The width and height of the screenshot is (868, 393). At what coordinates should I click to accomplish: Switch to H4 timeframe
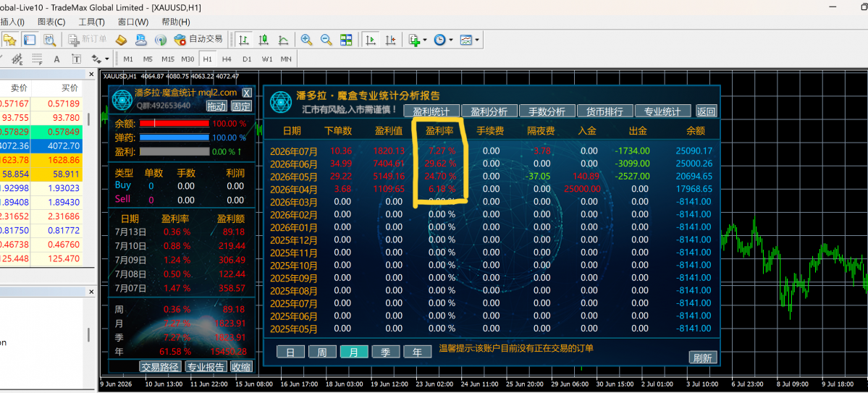tap(227, 59)
